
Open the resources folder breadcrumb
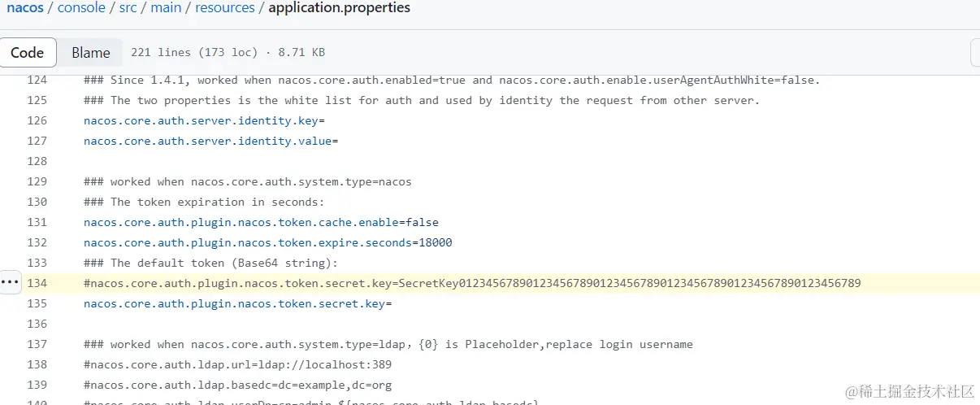(225, 8)
